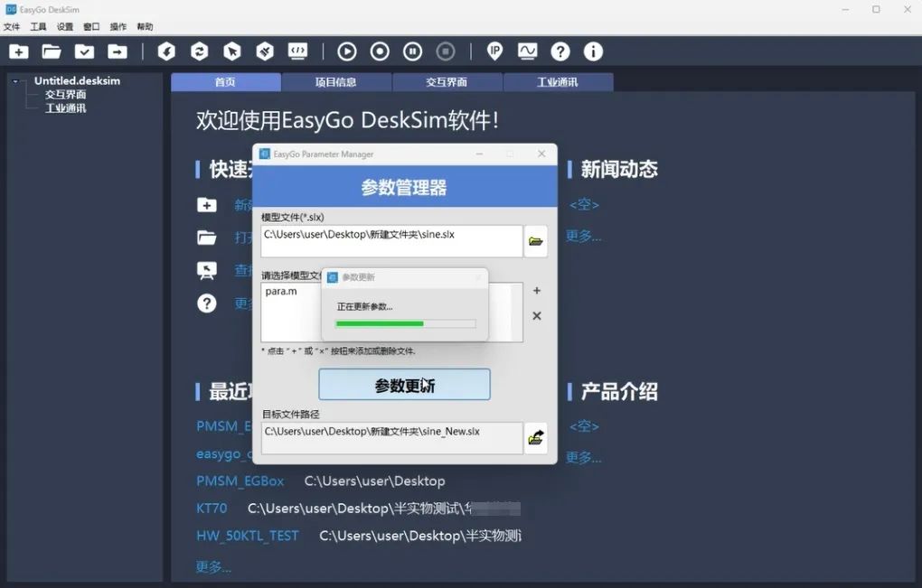Click the 正在更新参数... status text
The height and width of the screenshot is (588, 922).
click(364, 306)
